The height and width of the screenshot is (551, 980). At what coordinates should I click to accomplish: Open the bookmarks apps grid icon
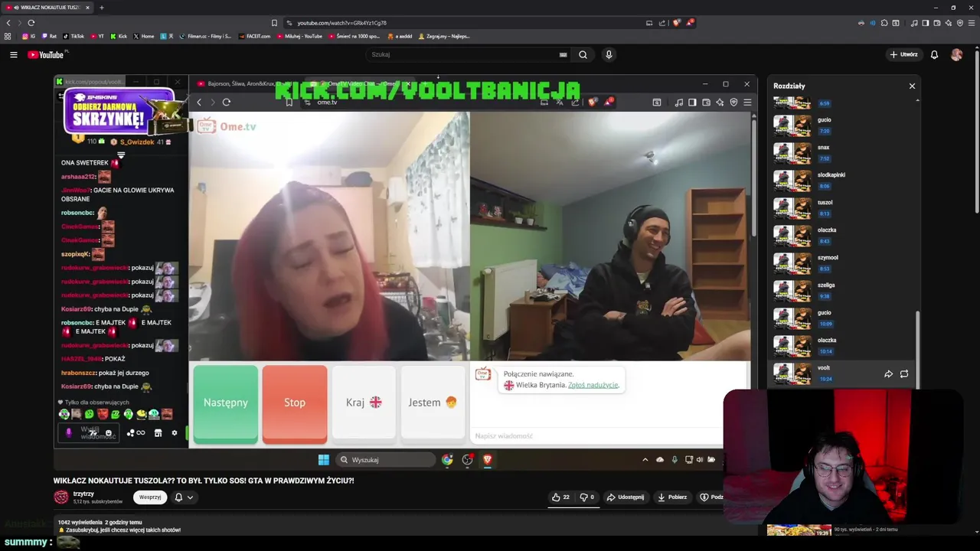pos(8,36)
